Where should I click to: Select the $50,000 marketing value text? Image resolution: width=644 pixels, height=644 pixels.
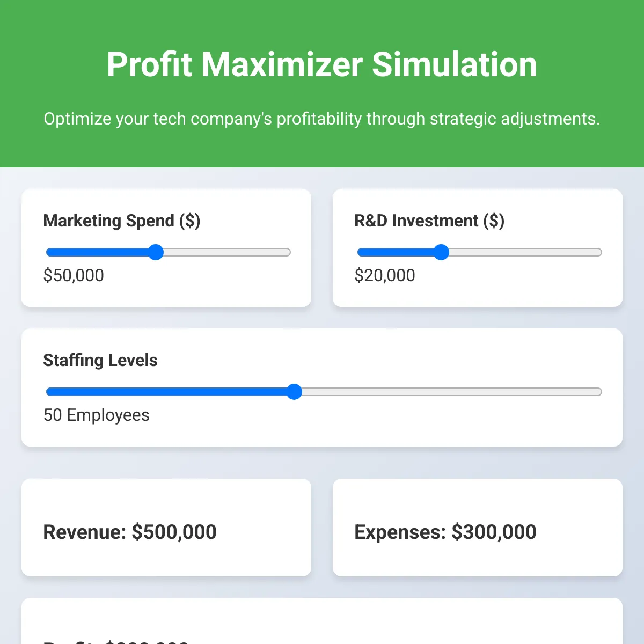coord(74,275)
